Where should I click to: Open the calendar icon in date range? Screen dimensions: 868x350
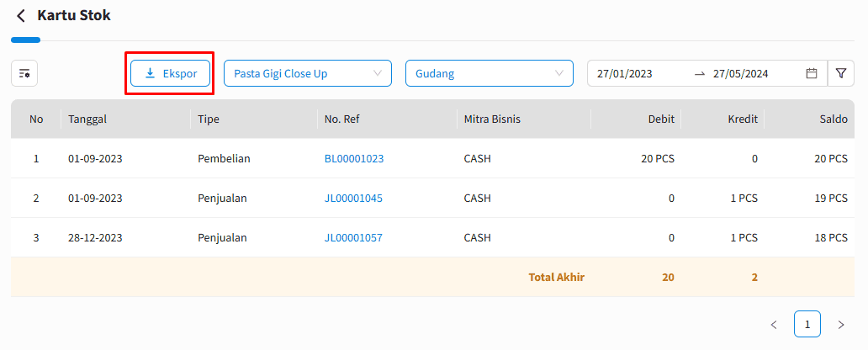pyautogui.click(x=812, y=73)
